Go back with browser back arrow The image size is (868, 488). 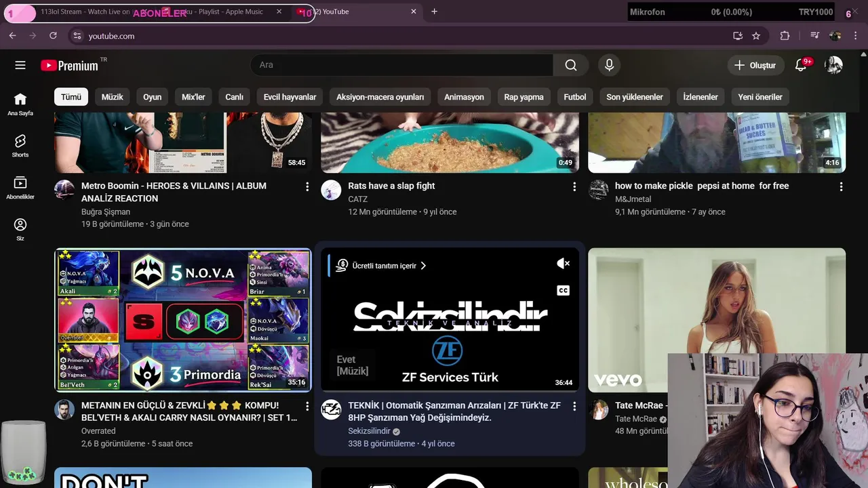(x=12, y=36)
